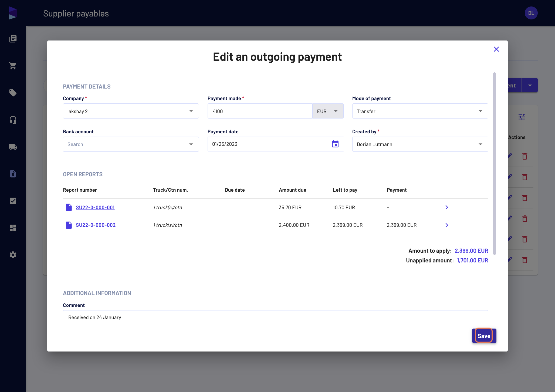Open the shopping cart sidebar icon
The height and width of the screenshot is (392, 555).
tap(13, 66)
